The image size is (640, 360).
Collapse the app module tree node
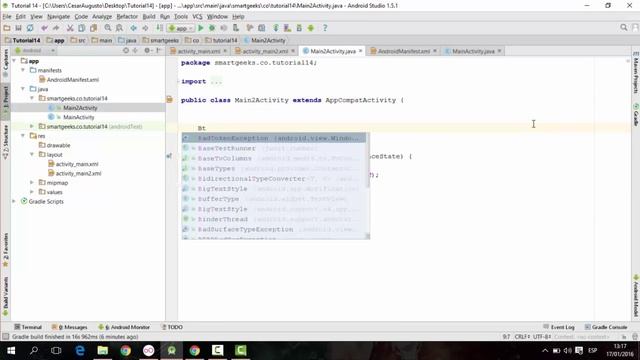click(14, 61)
